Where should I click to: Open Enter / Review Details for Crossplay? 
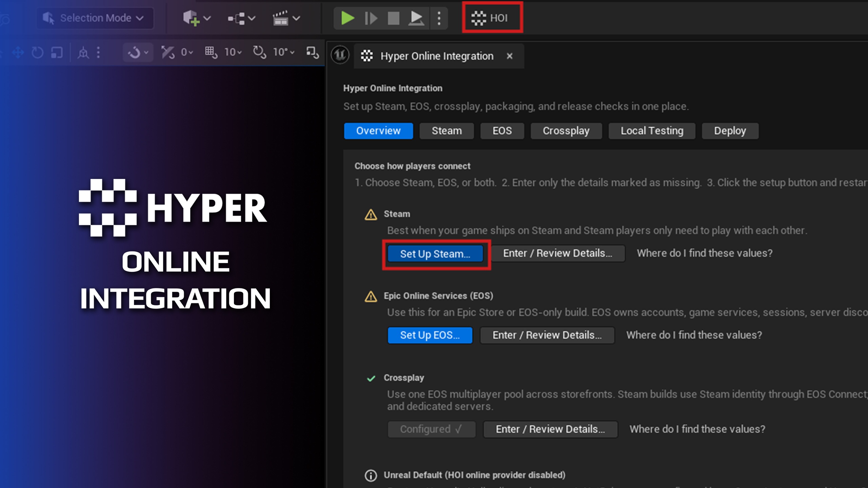point(550,429)
